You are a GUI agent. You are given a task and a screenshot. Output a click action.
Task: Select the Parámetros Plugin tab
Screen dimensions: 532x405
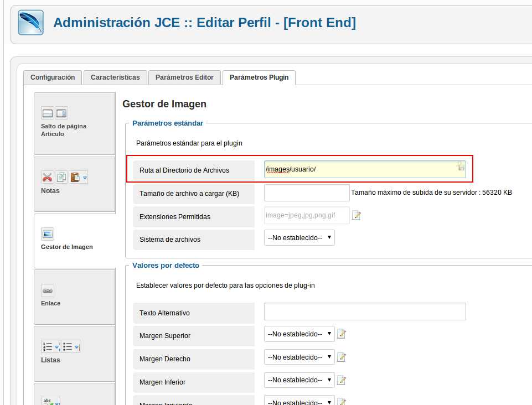coord(259,77)
